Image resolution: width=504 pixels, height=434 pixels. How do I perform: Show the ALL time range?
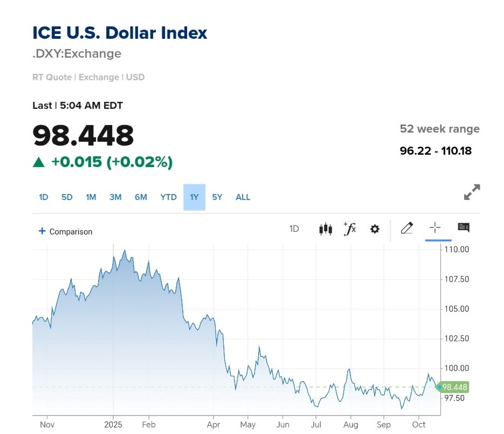[243, 197]
